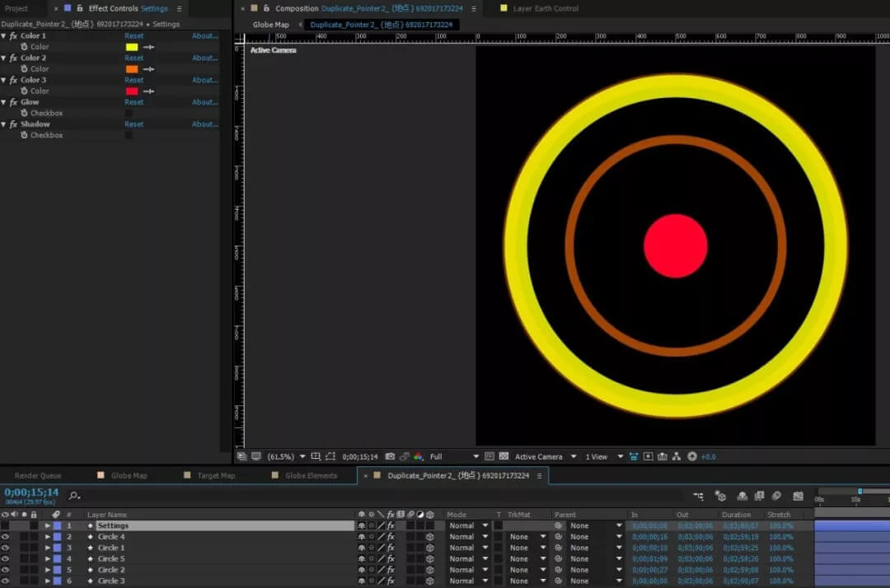Take a snapshot with the camera icon
This screenshot has height=588, width=890.
pos(390,456)
